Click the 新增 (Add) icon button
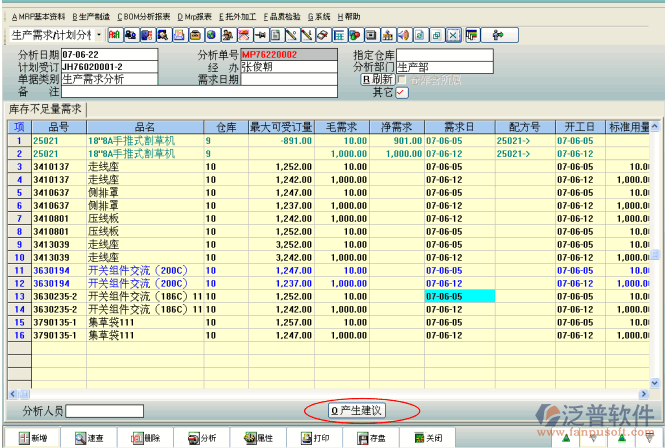 29,438
